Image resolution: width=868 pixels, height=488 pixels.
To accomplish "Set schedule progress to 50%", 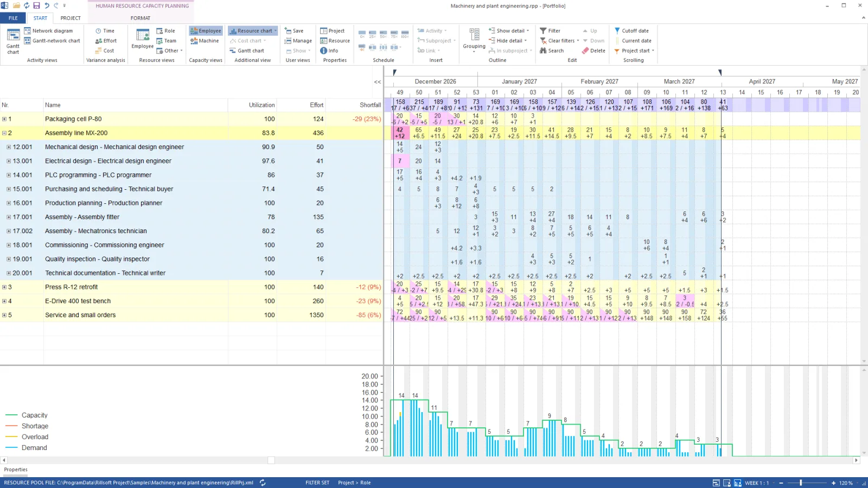I will (x=383, y=34).
